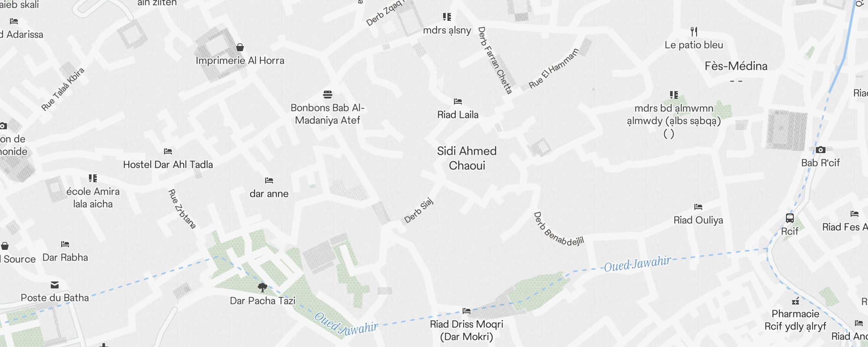Select the Fès-Médina place label
This screenshot has height=347, width=868.
[x=736, y=66]
